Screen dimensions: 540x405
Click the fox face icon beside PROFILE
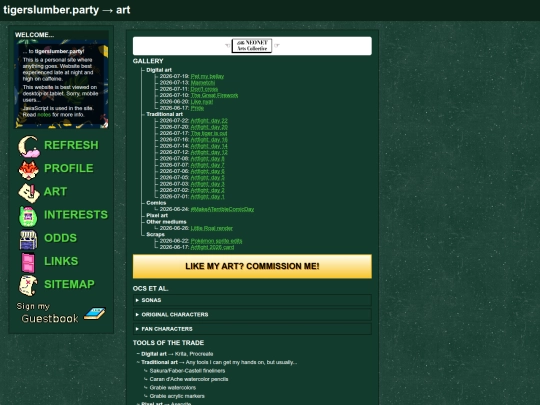[29, 169]
